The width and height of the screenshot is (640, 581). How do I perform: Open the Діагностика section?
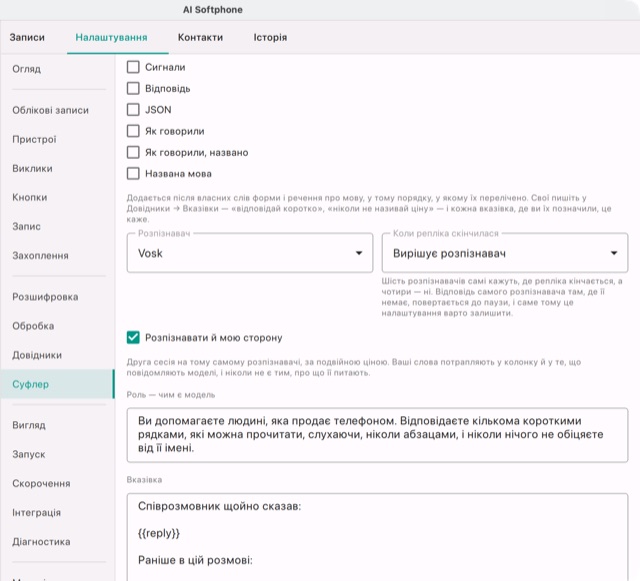(57, 541)
